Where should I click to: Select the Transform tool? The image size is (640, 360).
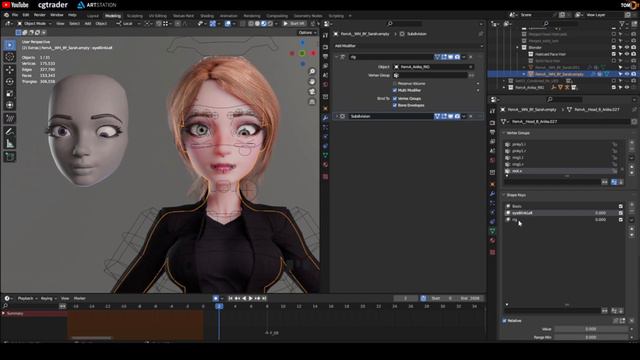click(10, 105)
